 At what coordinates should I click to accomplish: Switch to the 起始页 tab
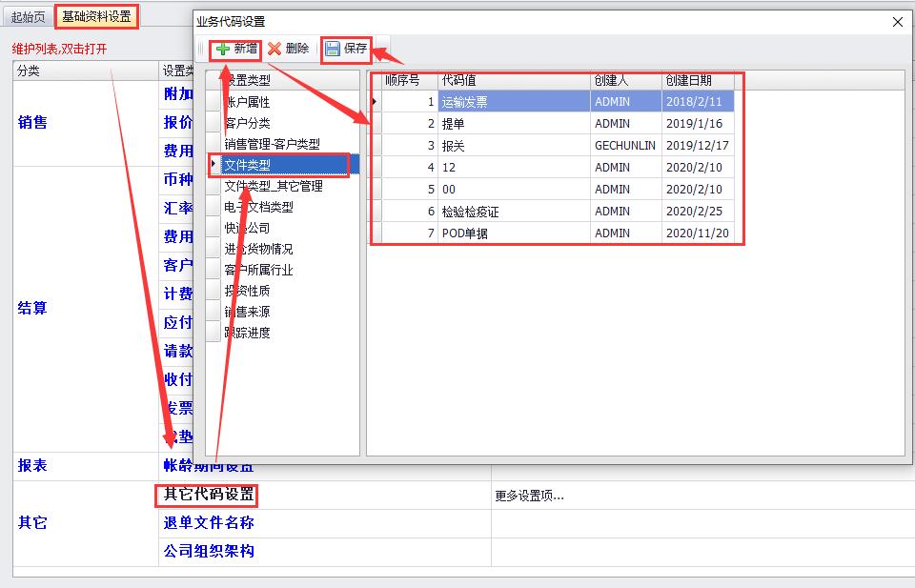(x=28, y=16)
